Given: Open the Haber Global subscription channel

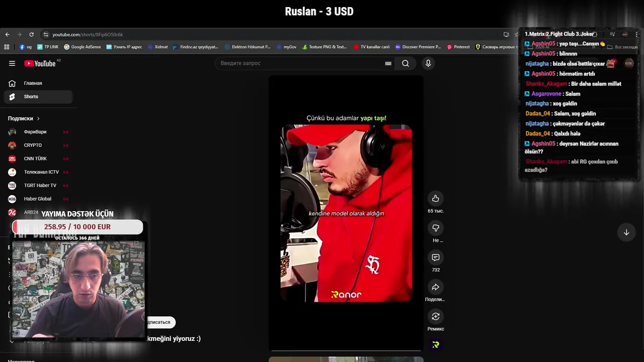Looking at the screenshot, I should (x=38, y=199).
